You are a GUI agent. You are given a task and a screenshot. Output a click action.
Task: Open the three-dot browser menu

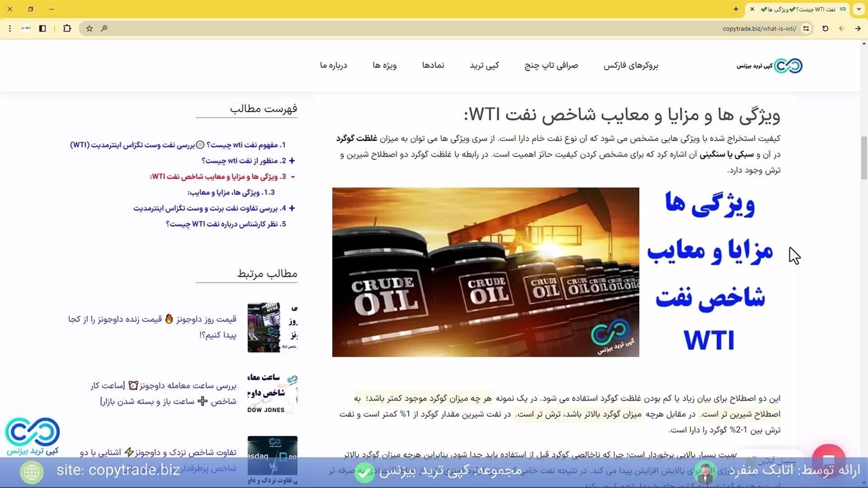pos(9,28)
